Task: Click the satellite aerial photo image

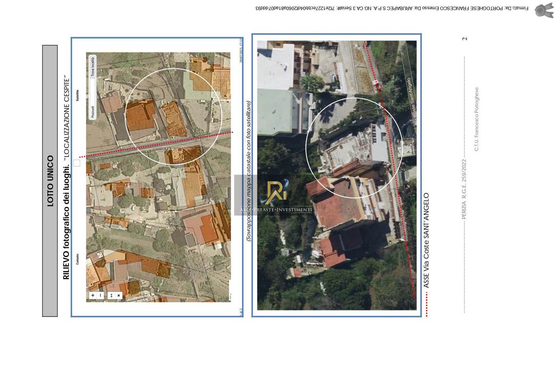Action: 336,175
